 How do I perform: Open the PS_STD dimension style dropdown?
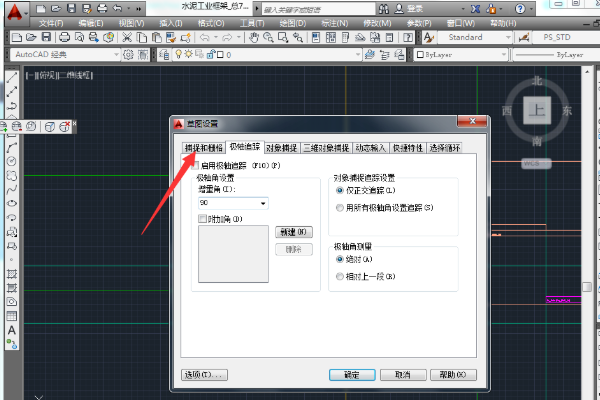tap(567, 37)
